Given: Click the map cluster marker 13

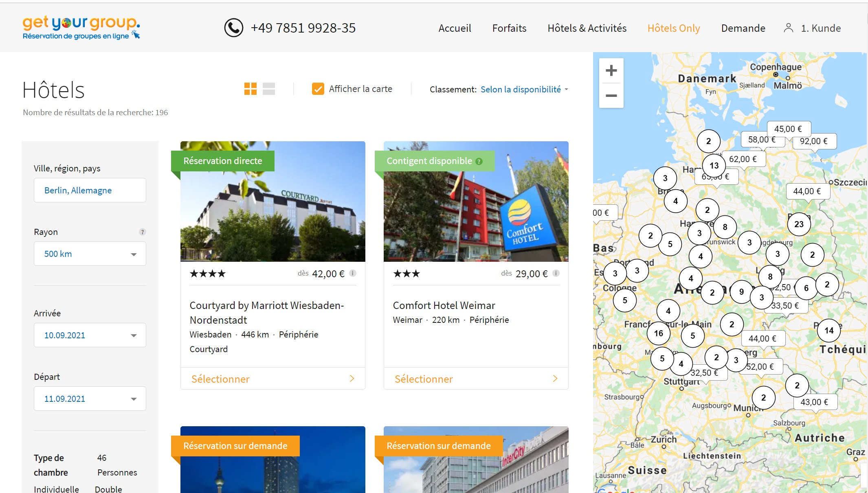Looking at the screenshot, I should coord(714,165).
